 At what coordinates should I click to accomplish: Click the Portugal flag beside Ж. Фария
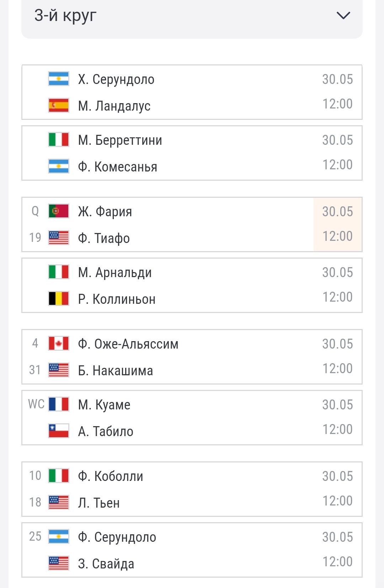[x=59, y=211]
